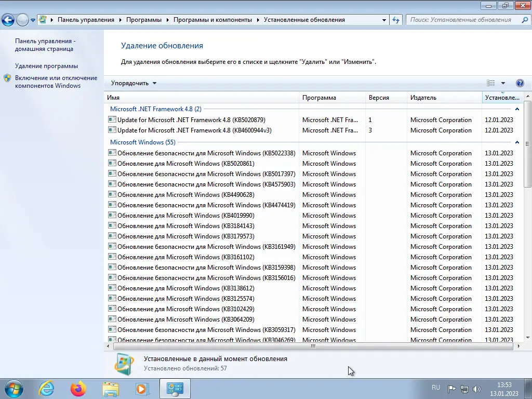Select the KB5020861 update row
Image resolution: width=532 pixels, height=399 pixels.
[x=314, y=164]
